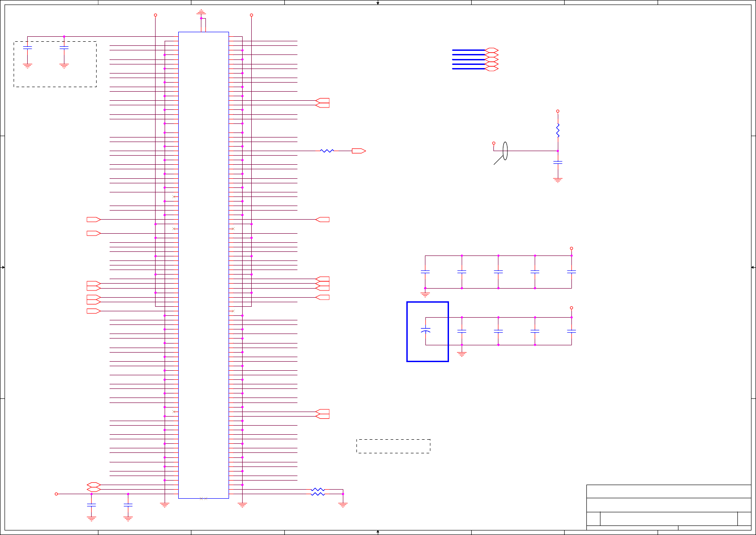The width and height of the screenshot is (756, 535).
Task: Select the bottommost of five blue bus ports
Action: coord(492,69)
